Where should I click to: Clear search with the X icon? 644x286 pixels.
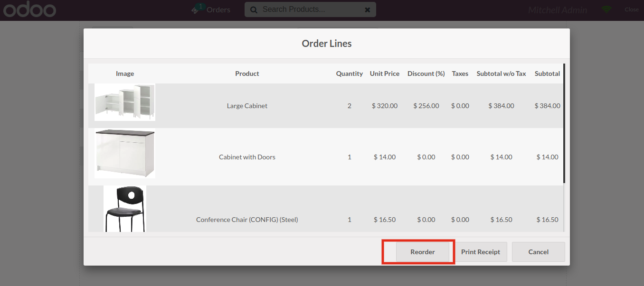pos(367,9)
